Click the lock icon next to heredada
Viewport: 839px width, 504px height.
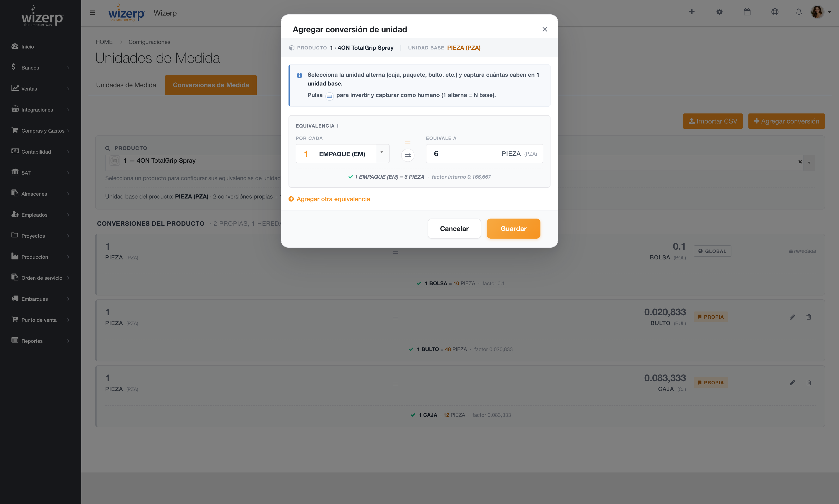click(791, 251)
